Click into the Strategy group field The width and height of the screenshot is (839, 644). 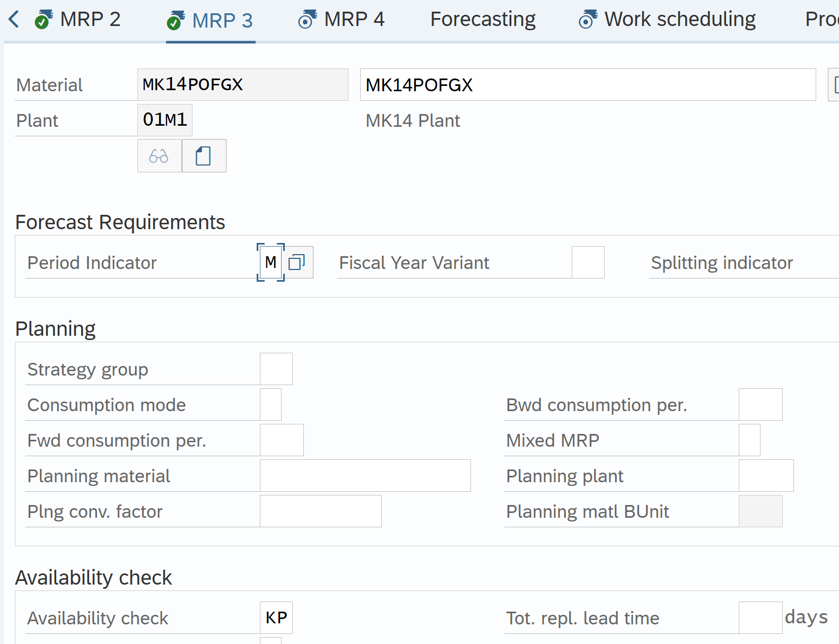pos(276,369)
